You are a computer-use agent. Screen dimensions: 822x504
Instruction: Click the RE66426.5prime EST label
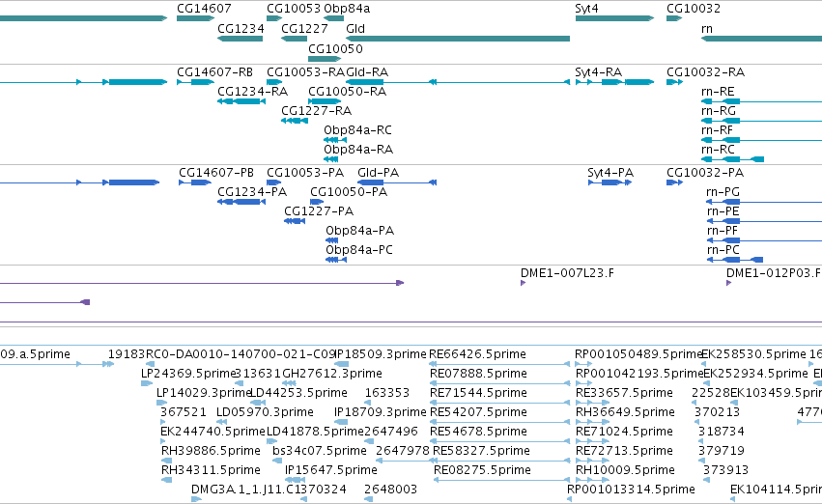click(477, 354)
